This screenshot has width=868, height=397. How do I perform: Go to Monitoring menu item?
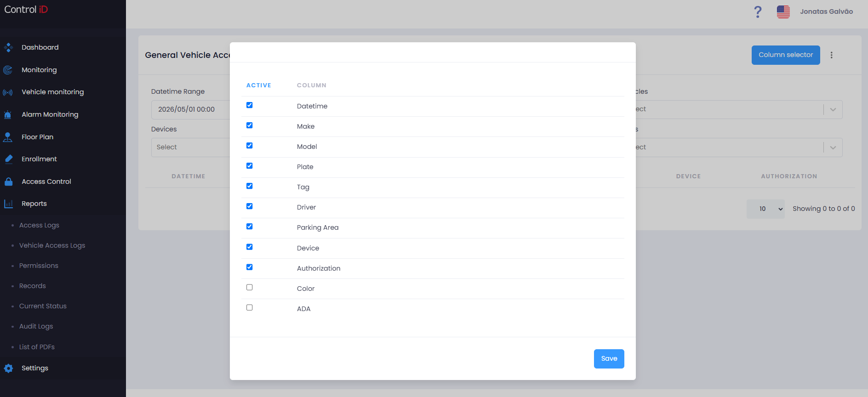[39, 70]
